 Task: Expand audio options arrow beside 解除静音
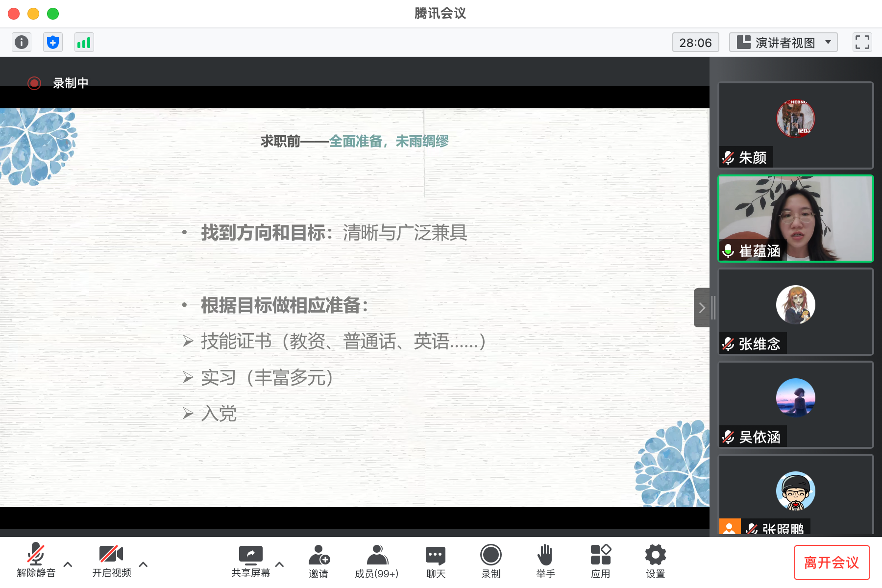tap(68, 564)
